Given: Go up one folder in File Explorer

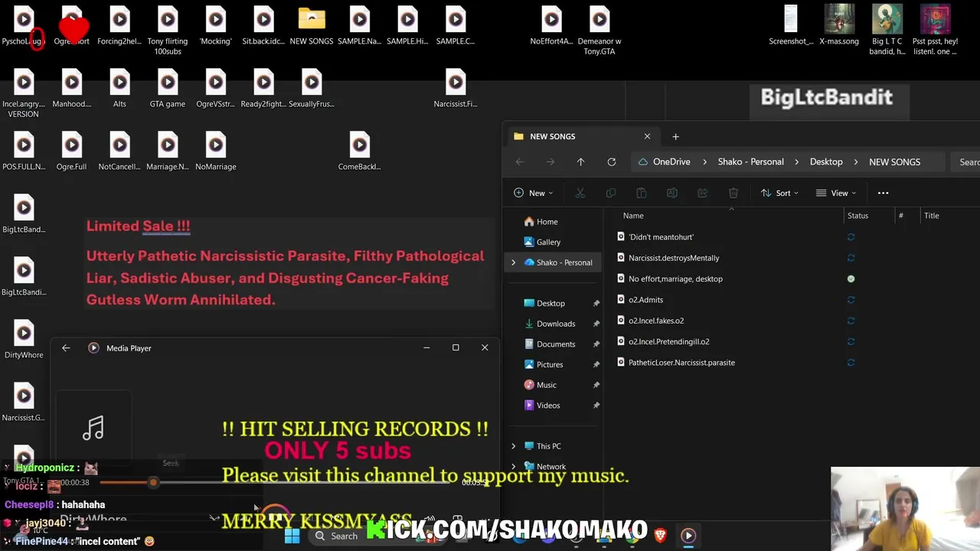Looking at the screenshot, I should 580,162.
